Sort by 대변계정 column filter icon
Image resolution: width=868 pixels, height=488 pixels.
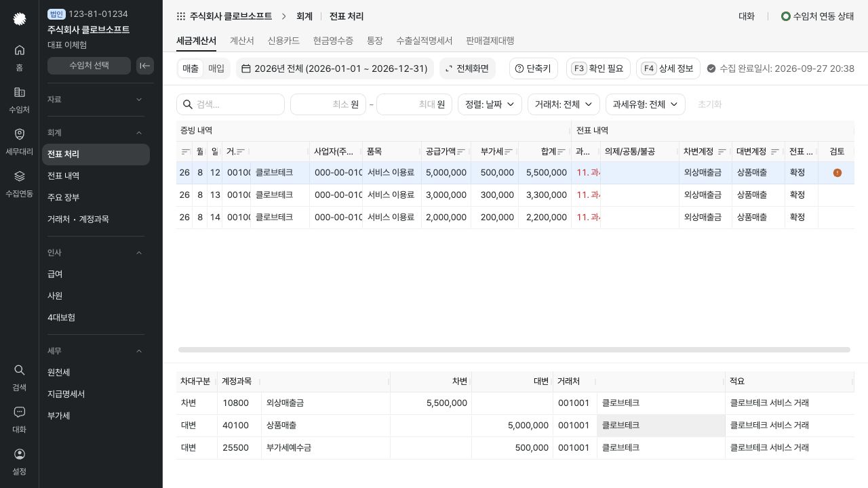pyautogui.click(x=775, y=152)
